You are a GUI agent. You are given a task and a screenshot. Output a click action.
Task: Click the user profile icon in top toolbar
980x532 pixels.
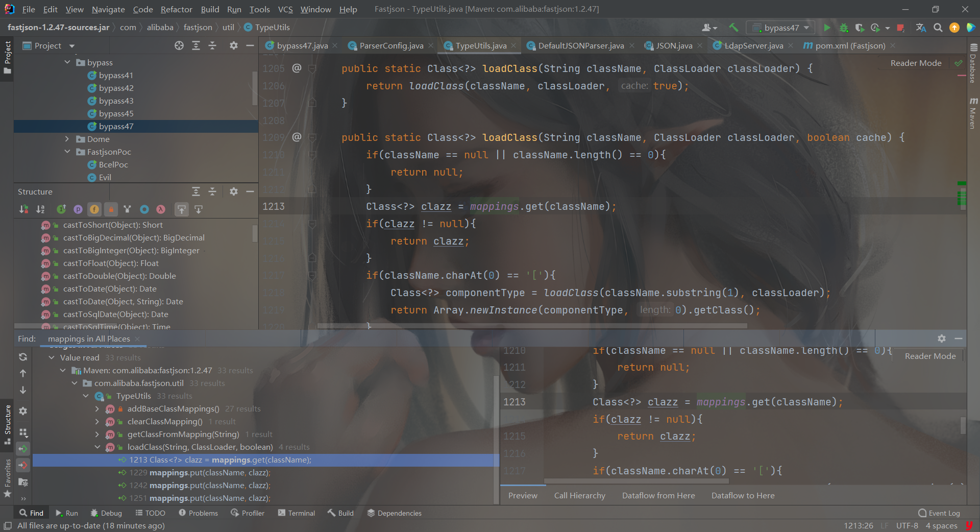(709, 28)
